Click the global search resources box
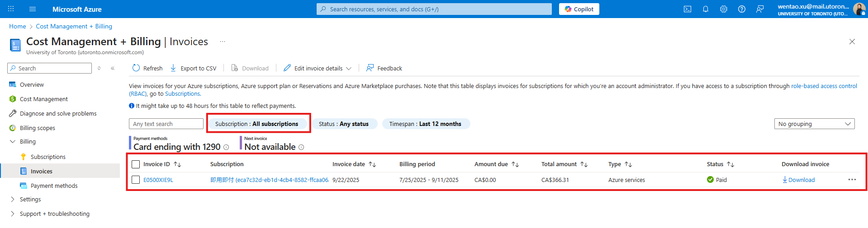Screen dimensions: 868x228 434,9
